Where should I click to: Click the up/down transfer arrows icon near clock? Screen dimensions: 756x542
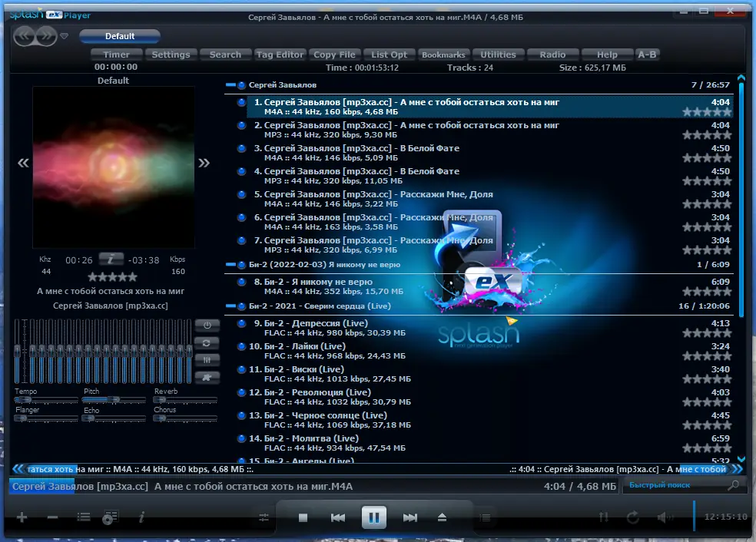pyautogui.click(x=603, y=516)
